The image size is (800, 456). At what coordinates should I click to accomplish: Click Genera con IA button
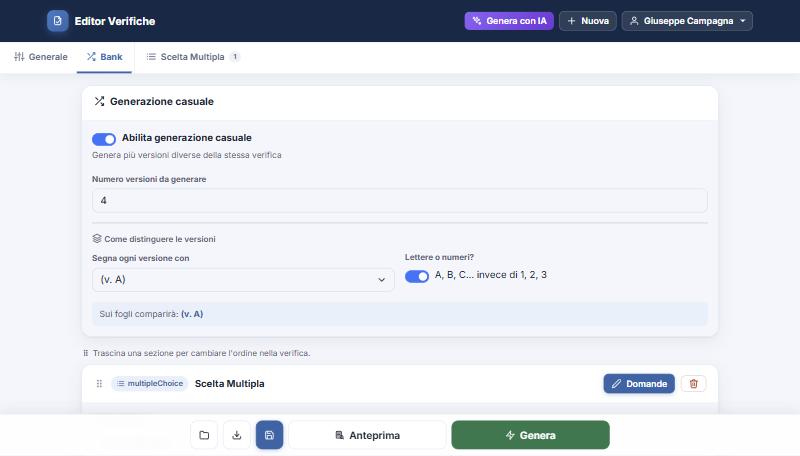coord(509,21)
